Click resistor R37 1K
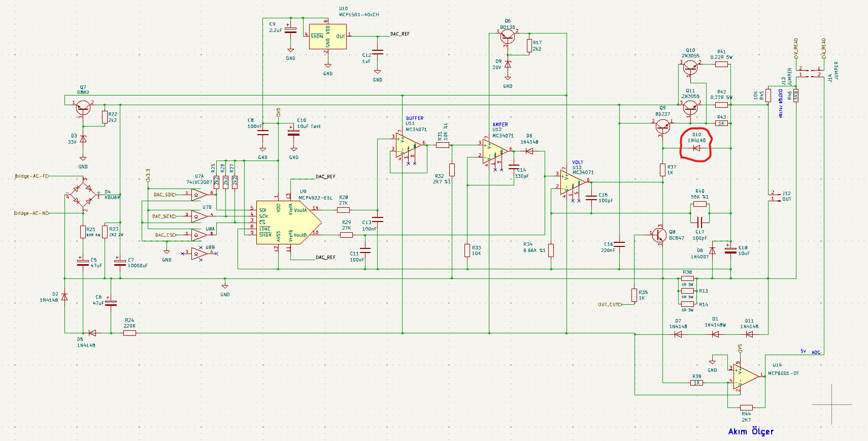 (x=662, y=170)
